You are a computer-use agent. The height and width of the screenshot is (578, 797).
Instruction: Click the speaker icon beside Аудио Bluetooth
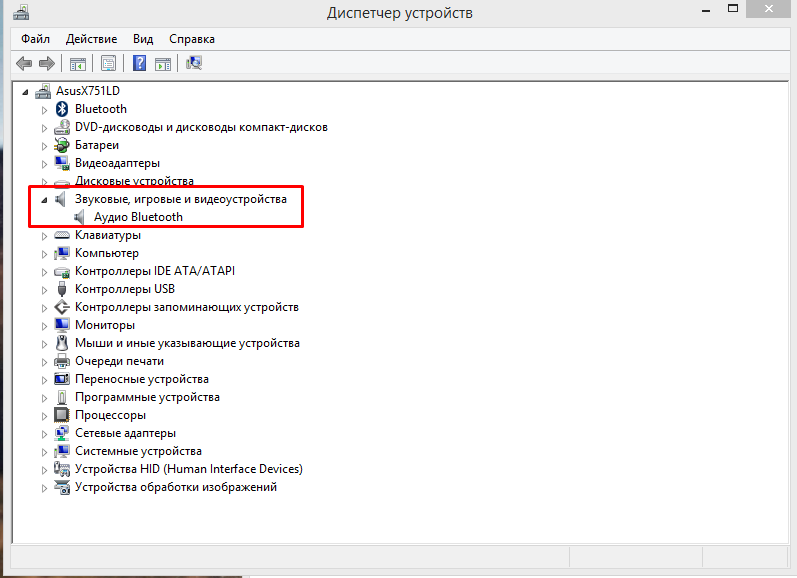(x=79, y=218)
